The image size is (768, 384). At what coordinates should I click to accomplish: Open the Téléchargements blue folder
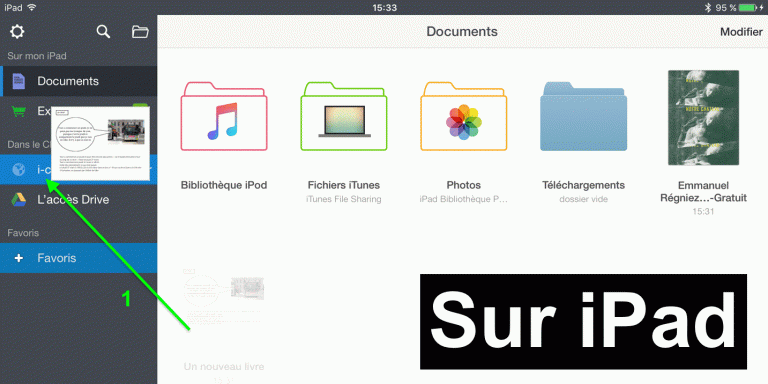pyautogui.click(x=583, y=116)
